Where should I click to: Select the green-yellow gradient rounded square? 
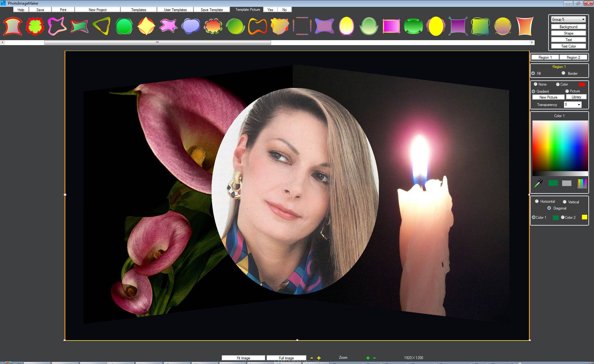[x=480, y=26]
